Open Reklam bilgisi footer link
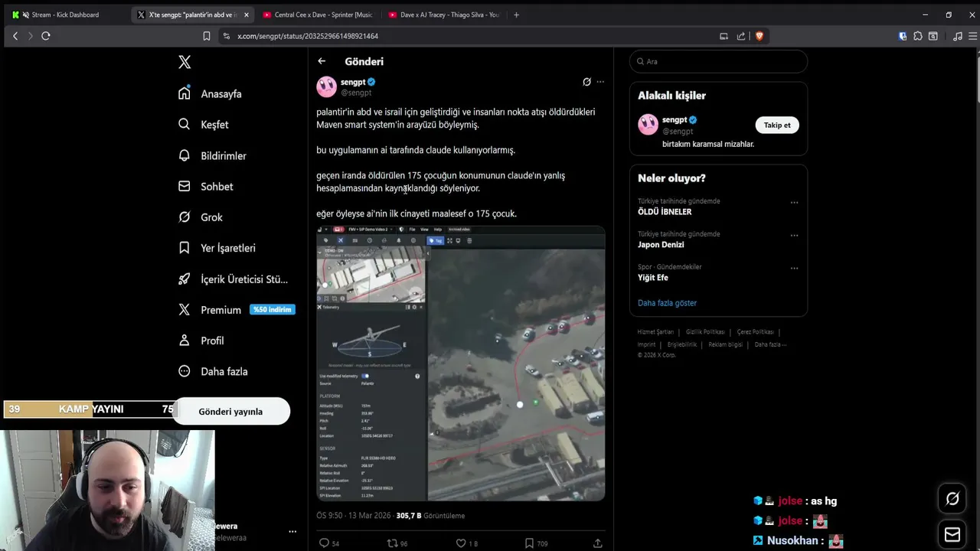980x551 pixels. click(x=725, y=344)
